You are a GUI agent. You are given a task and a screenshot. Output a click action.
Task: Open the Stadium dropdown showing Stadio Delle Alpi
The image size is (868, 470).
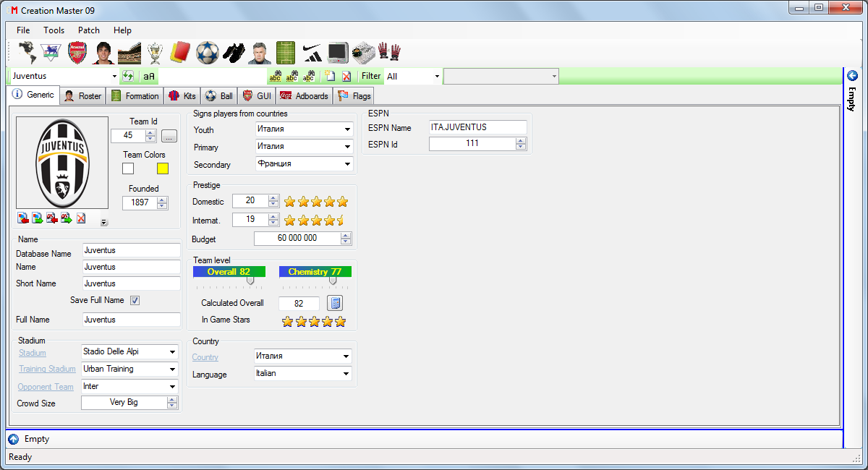tap(172, 352)
